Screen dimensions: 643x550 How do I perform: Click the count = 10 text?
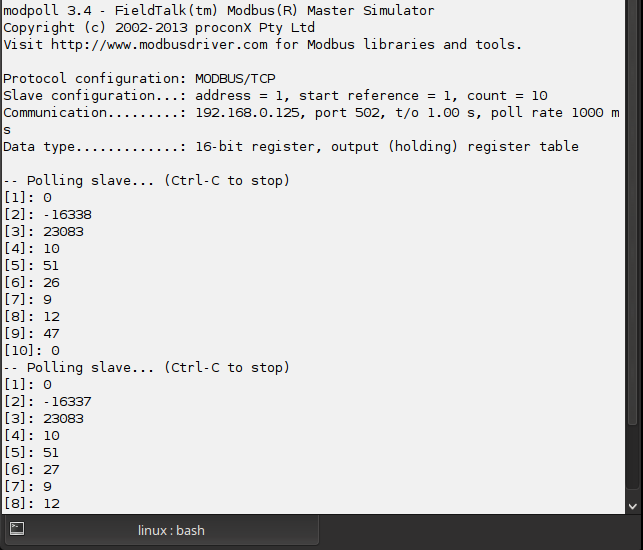pyautogui.click(x=507, y=96)
